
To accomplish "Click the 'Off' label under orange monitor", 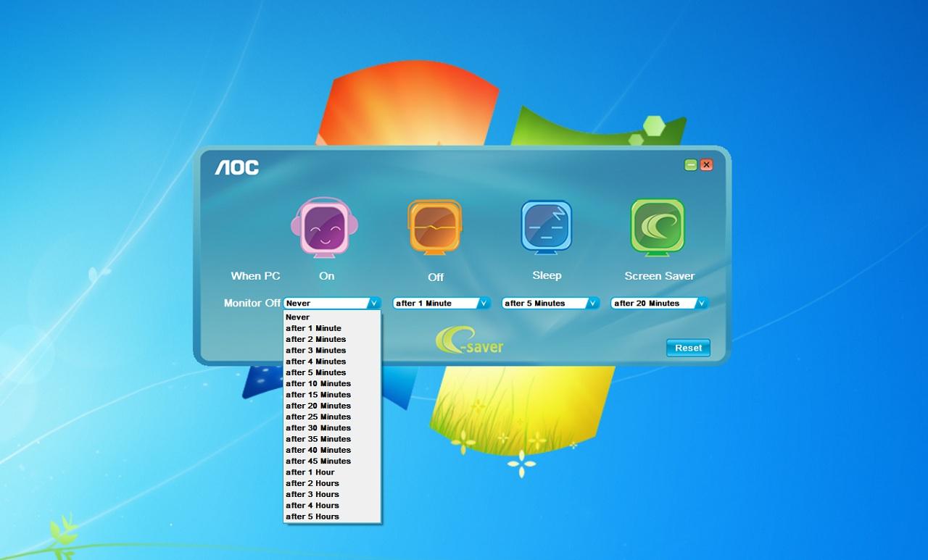I will 436,277.
